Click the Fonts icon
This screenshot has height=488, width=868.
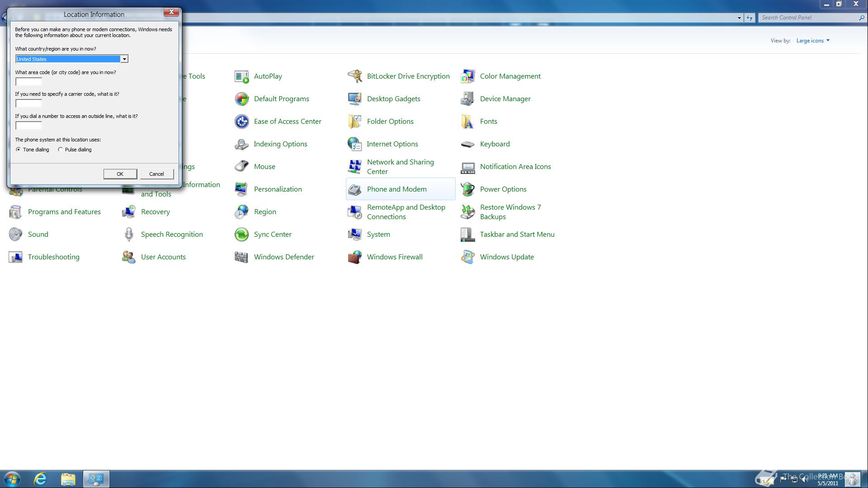[x=467, y=122]
